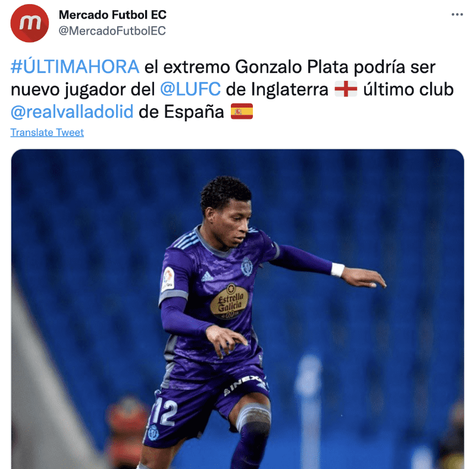Open the @LUFC mention
This screenshot has height=469, width=476.
[190, 89]
